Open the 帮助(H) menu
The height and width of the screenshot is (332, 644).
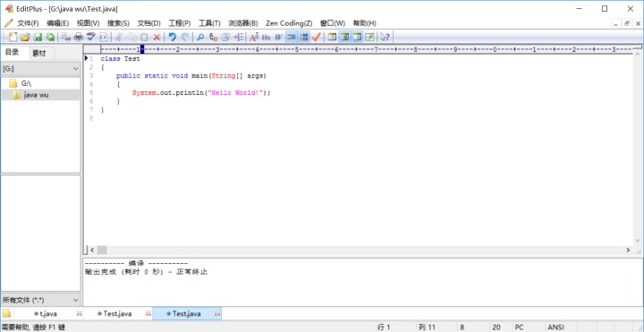click(365, 23)
